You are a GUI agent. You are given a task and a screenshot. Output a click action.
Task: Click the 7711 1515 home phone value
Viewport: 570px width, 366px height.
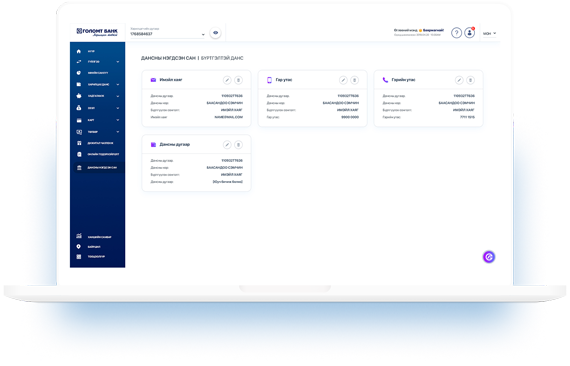point(467,117)
